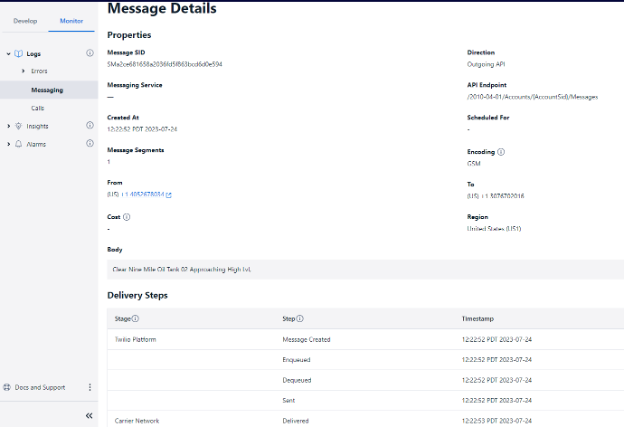Click the message Body text box
The image size is (624, 428).
click(x=365, y=270)
